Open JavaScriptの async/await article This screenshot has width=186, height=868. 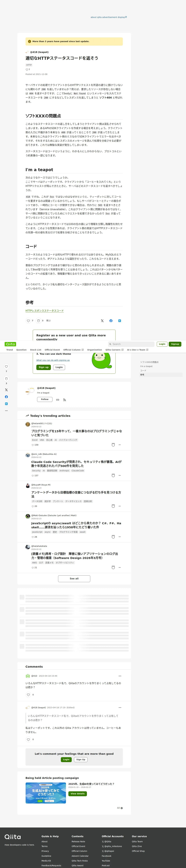(76, 525)
